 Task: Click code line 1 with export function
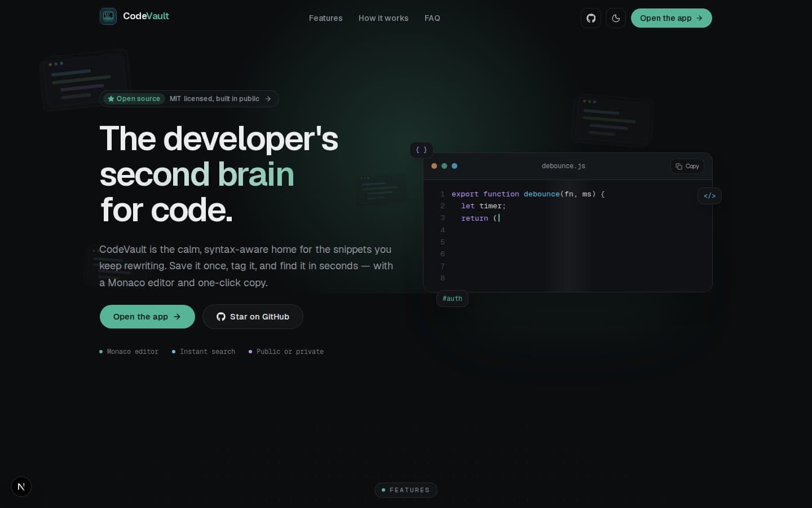pyautogui.click(x=528, y=194)
